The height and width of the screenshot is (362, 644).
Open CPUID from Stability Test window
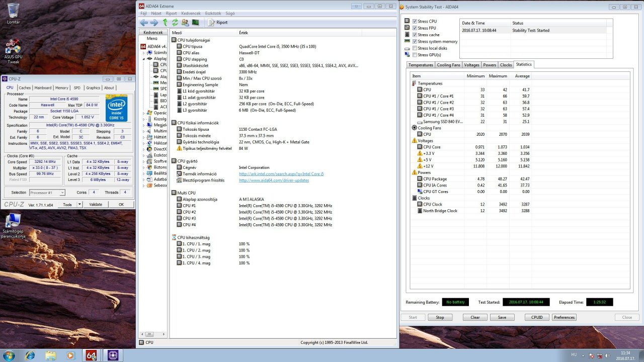[x=537, y=317]
